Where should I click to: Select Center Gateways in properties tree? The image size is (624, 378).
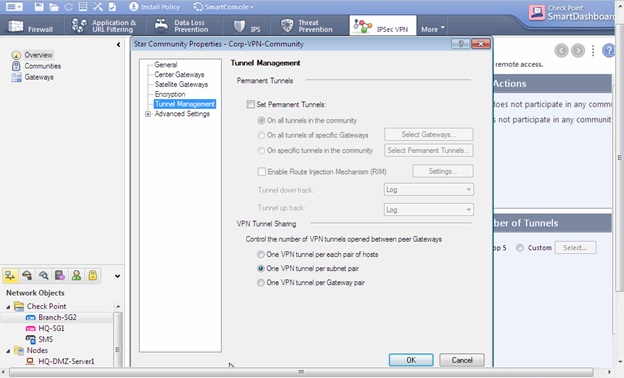point(179,74)
